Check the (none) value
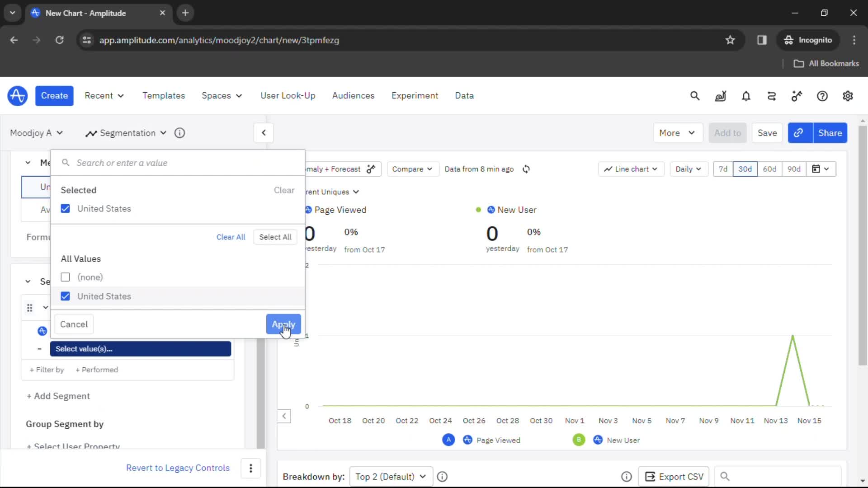The height and width of the screenshot is (488, 868). (x=65, y=277)
